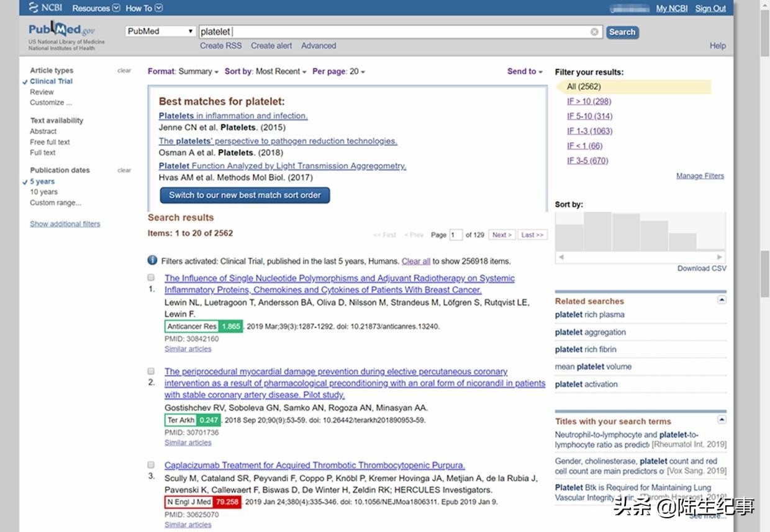Screen dimensions: 770x532
Task: Open the PubMed database selector dropdown
Action: click(x=161, y=31)
